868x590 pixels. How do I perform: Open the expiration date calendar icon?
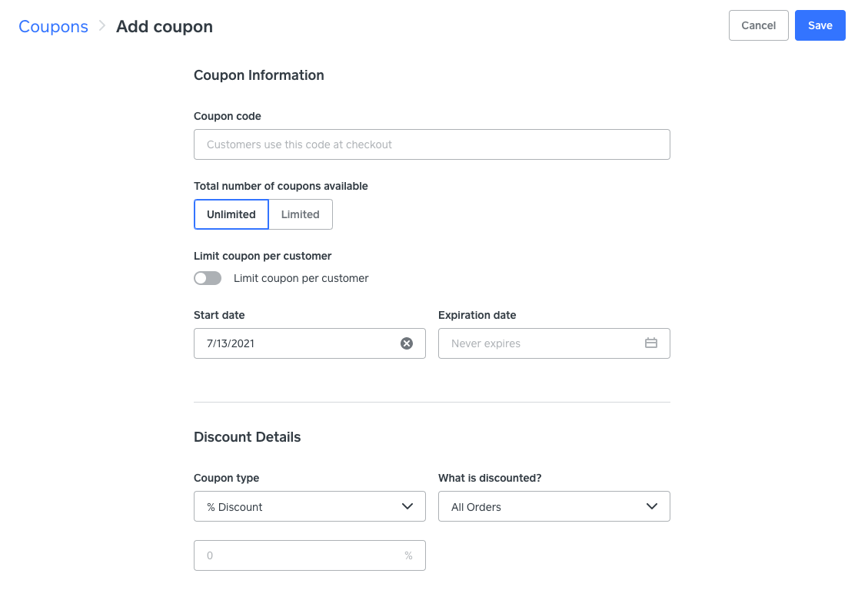pos(650,343)
